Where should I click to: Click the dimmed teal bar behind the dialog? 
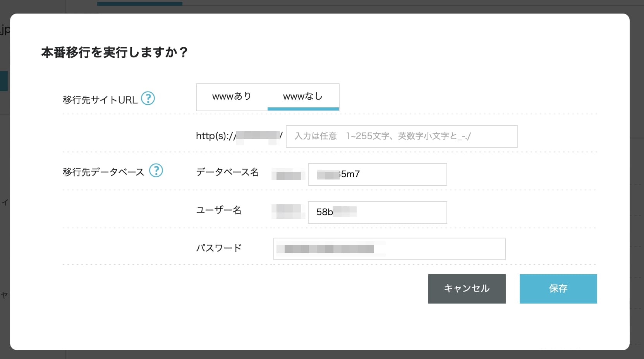(x=139, y=3)
